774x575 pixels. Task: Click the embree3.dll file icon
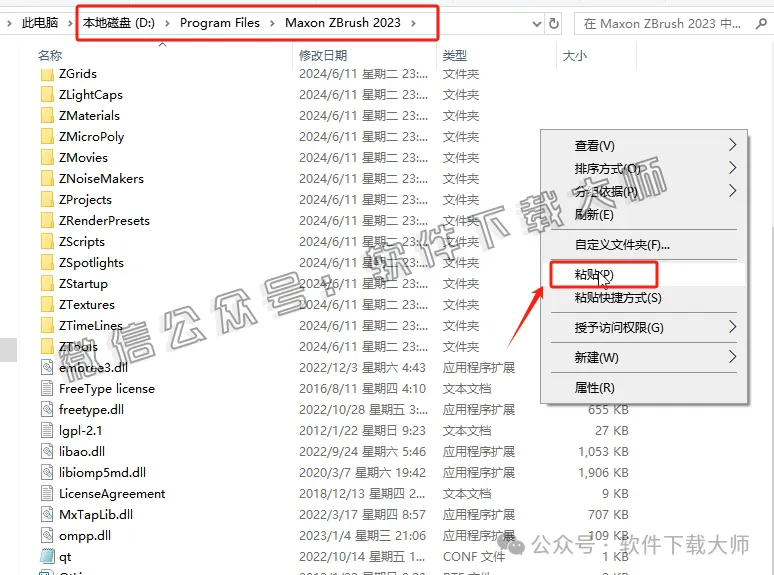pyautogui.click(x=47, y=368)
